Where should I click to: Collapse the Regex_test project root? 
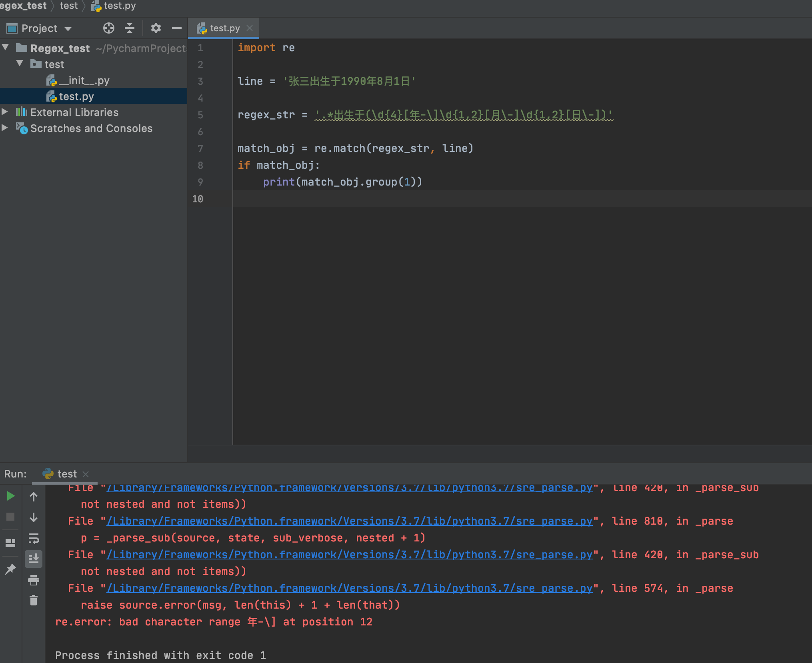coord(6,48)
